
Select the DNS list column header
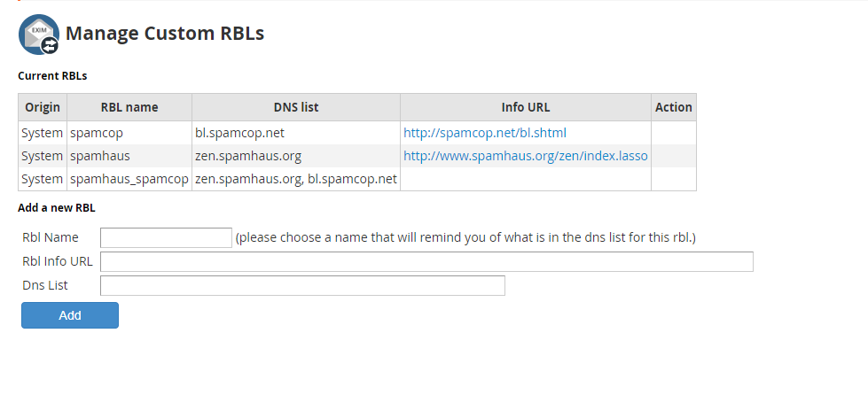[x=296, y=107]
